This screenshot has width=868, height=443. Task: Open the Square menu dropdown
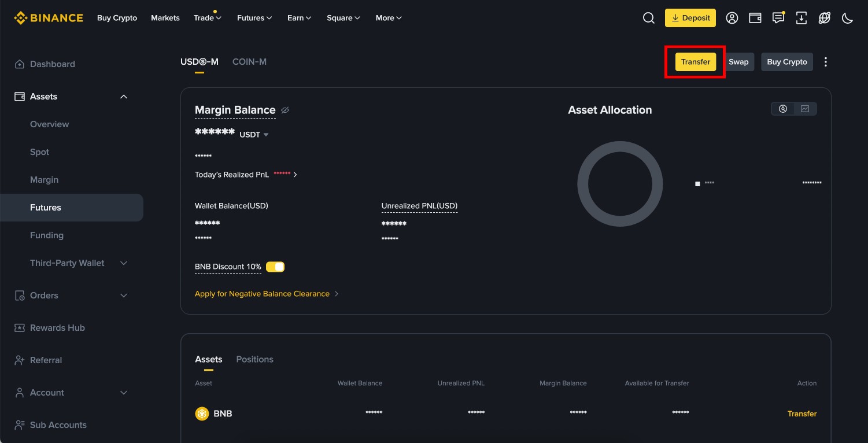343,18
